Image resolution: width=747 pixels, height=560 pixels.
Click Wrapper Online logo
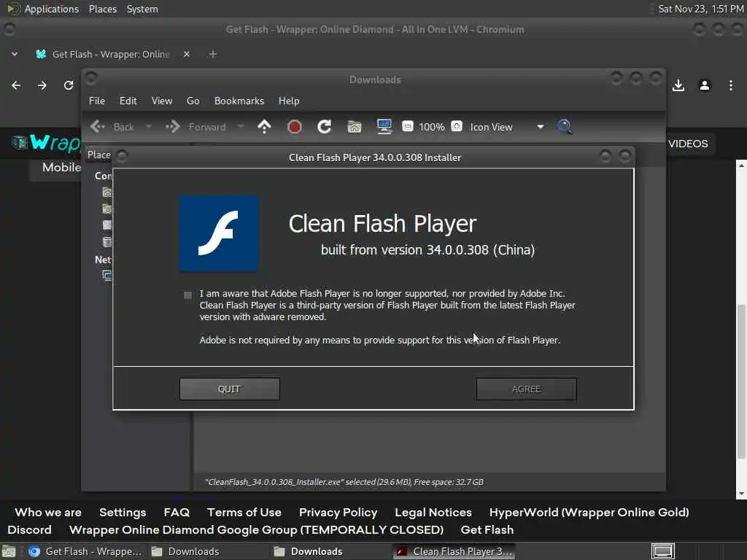point(46,143)
